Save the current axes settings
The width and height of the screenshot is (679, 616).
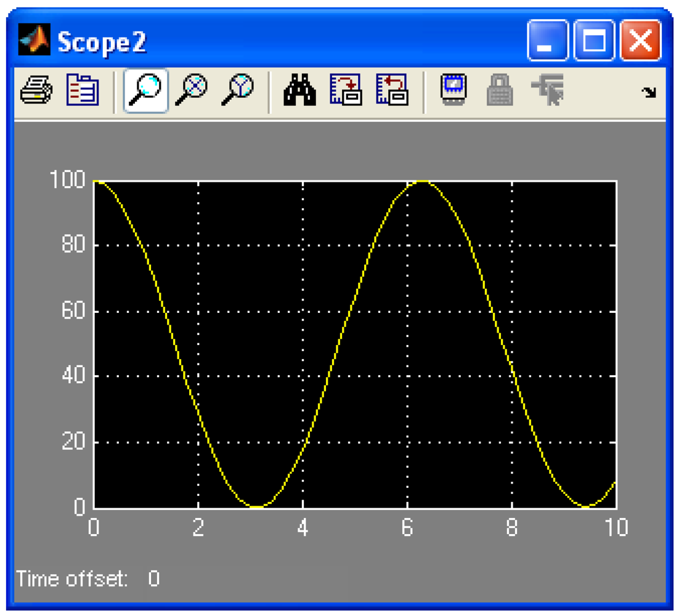coord(346,91)
